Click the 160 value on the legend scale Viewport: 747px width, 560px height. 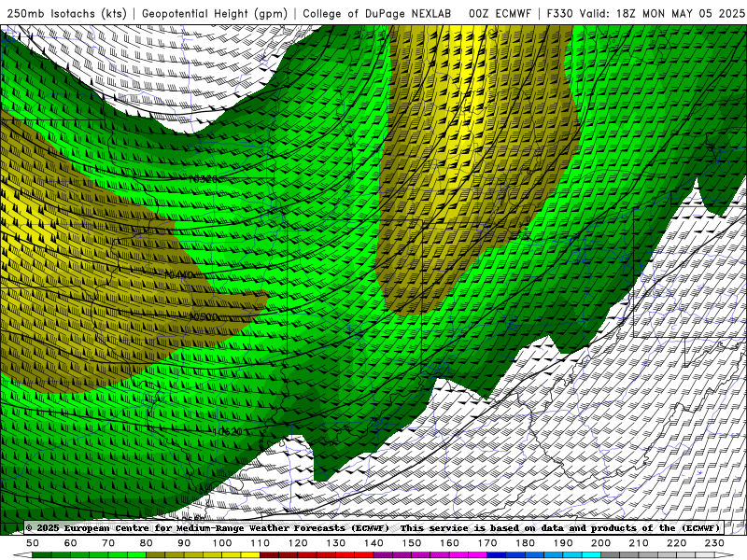tap(449, 543)
